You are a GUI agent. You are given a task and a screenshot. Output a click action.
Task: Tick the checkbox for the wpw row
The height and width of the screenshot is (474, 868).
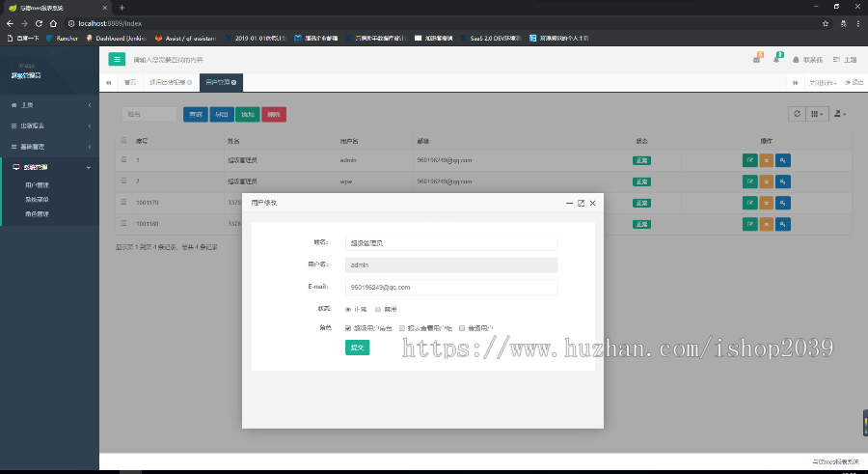pyautogui.click(x=124, y=181)
